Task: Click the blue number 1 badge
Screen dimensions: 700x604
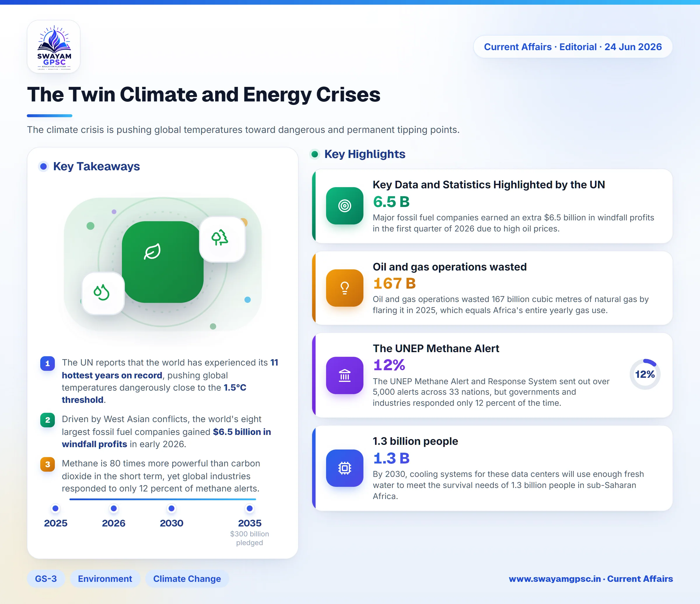Action: point(47,363)
